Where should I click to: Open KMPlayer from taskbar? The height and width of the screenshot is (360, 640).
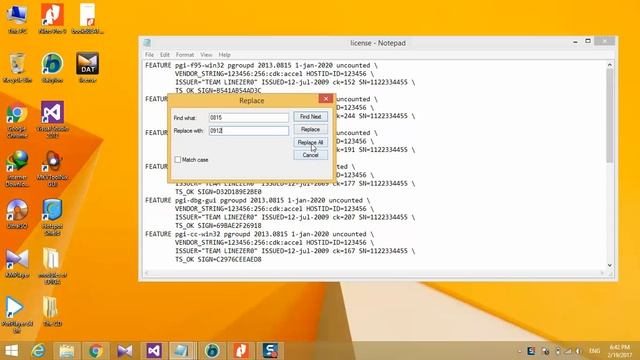click(x=124, y=351)
